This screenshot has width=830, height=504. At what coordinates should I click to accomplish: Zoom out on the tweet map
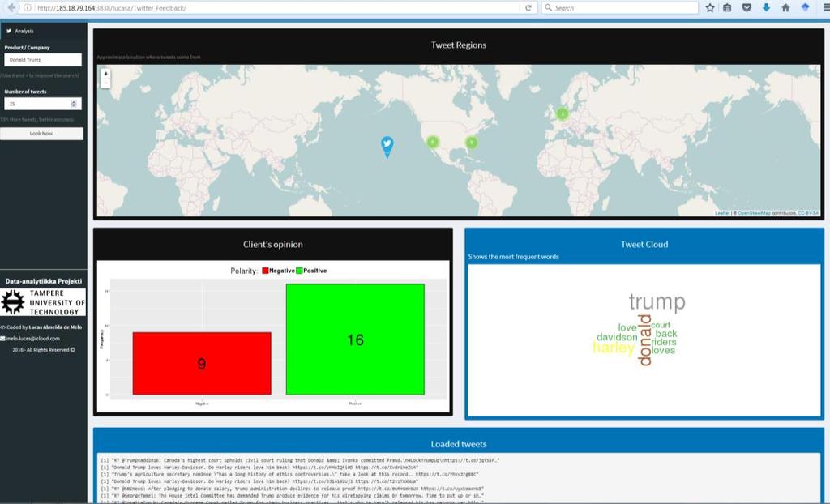(105, 83)
